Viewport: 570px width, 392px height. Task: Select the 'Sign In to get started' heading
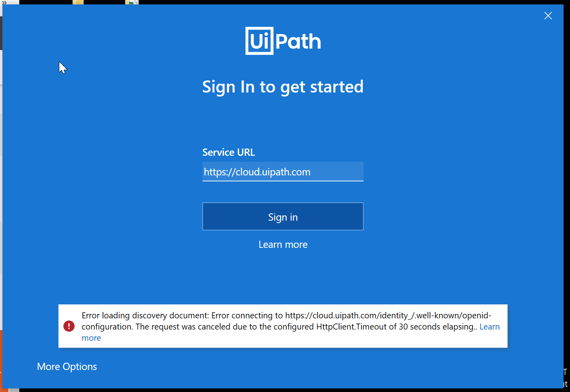[283, 87]
